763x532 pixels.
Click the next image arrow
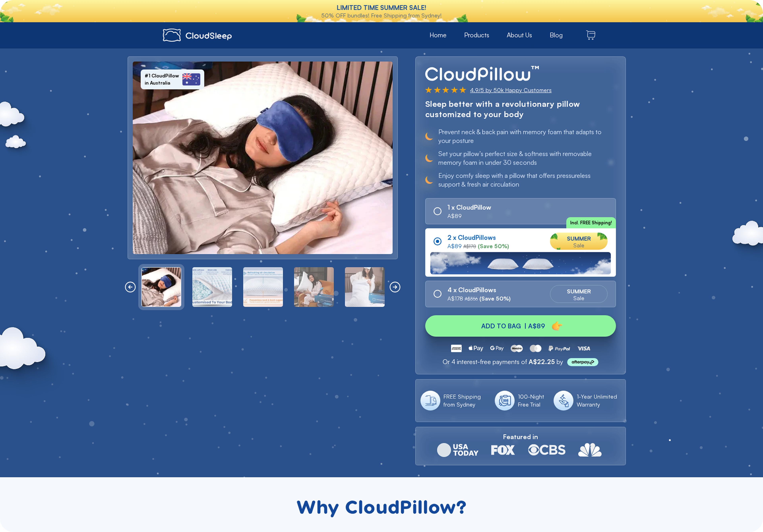[x=395, y=287]
